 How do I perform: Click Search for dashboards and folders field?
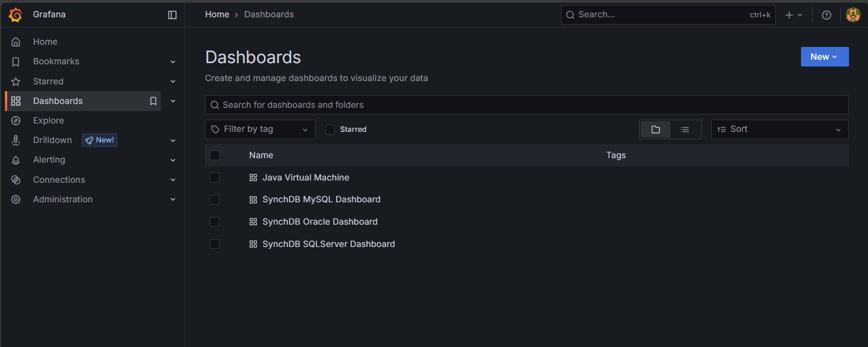(526, 105)
